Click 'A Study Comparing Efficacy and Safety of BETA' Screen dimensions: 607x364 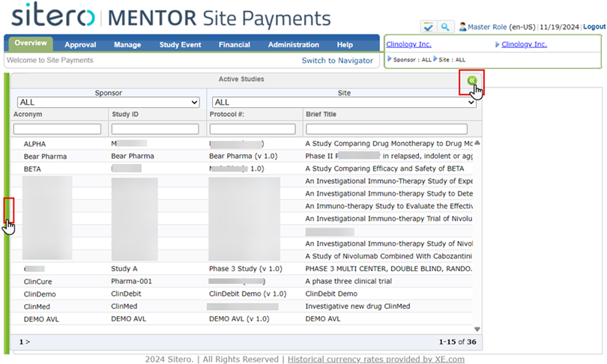pyautogui.click(x=384, y=169)
